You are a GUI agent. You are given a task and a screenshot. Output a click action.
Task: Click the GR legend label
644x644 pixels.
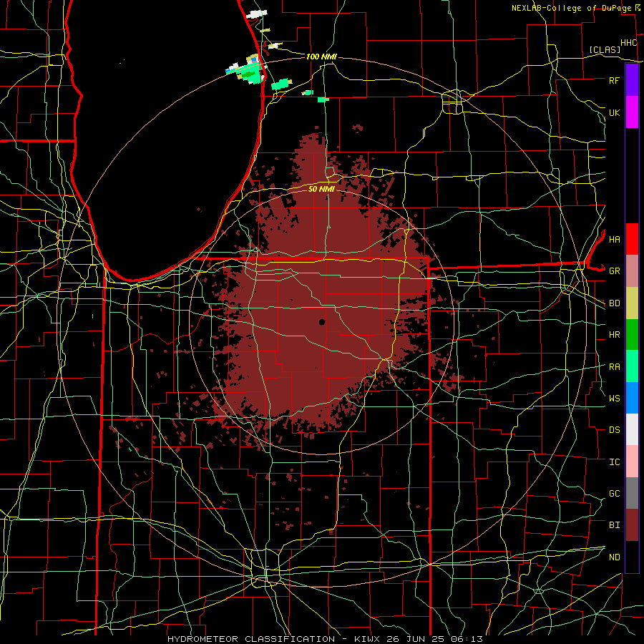(x=614, y=271)
